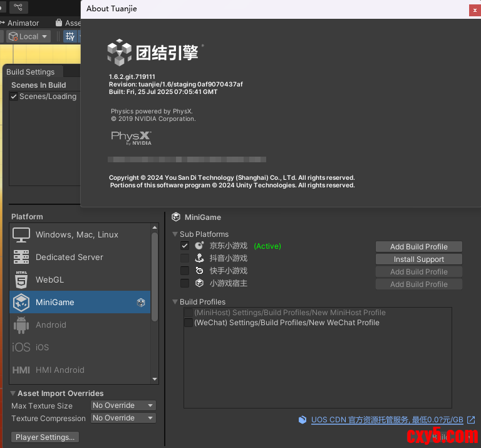Click the HMI Android platform icon
This screenshot has height=448, width=481.
[x=21, y=370]
